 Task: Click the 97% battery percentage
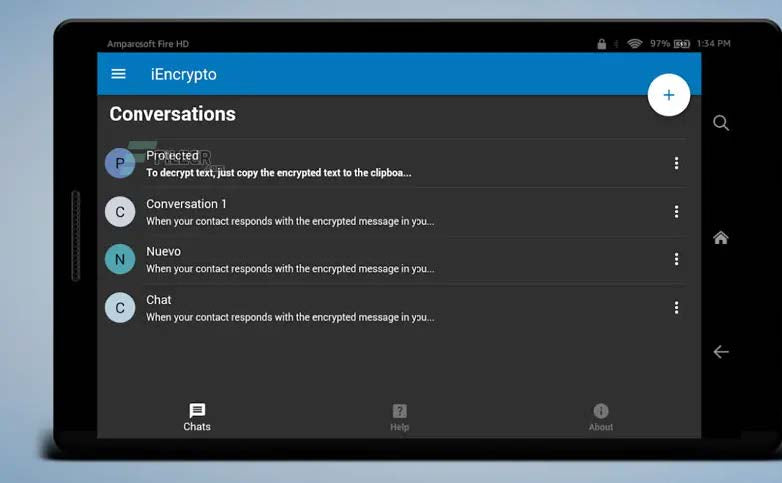pyautogui.click(x=660, y=44)
